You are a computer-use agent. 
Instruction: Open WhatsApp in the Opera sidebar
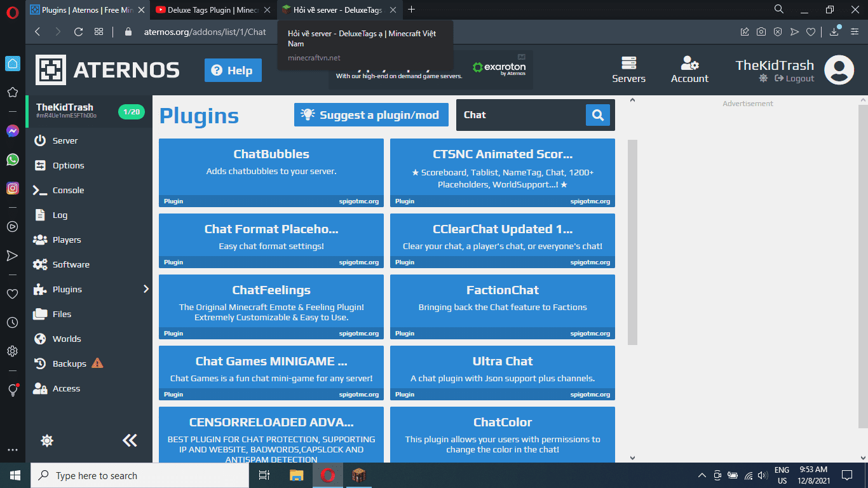pos(13,159)
